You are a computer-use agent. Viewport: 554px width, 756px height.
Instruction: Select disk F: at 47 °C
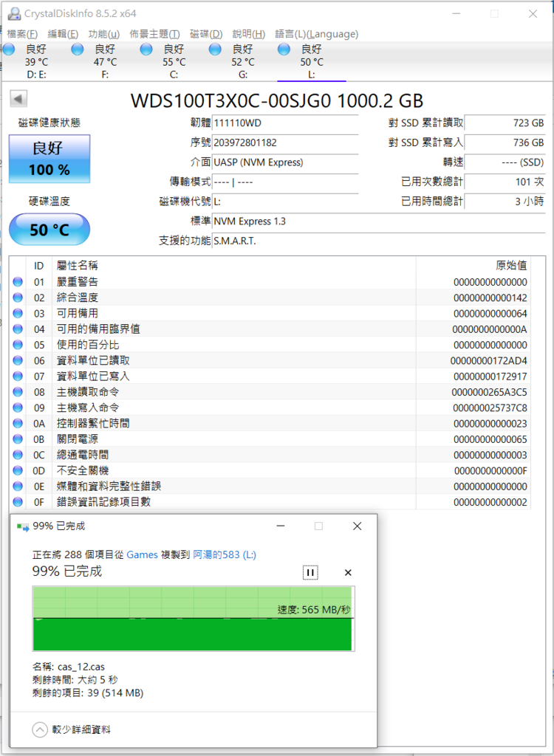105,62
